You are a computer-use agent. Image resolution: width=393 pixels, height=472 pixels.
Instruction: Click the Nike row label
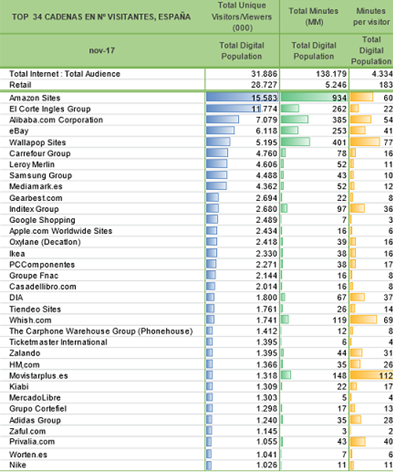tap(18, 465)
